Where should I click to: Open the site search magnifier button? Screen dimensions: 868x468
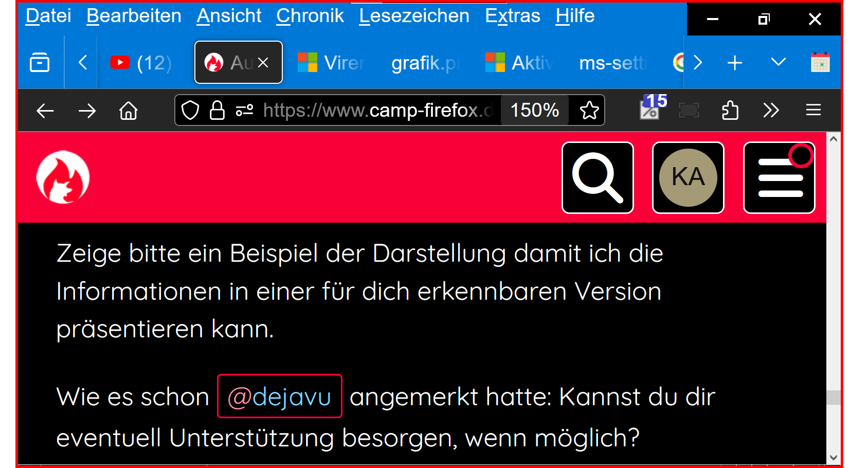[x=598, y=177]
